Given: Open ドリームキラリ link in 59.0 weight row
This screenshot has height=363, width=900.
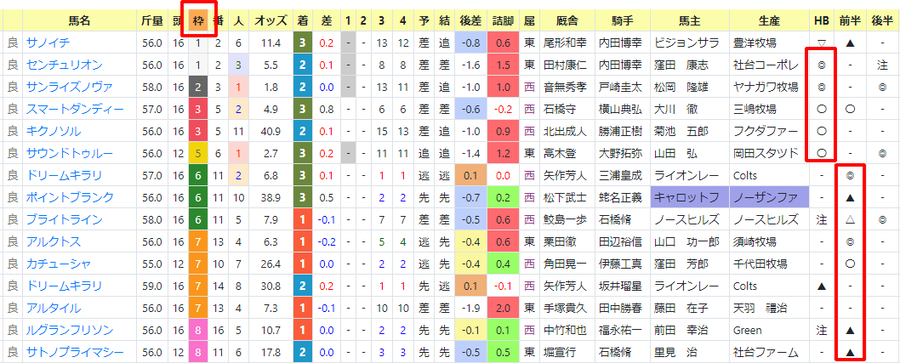Looking at the screenshot, I should click(64, 286).
